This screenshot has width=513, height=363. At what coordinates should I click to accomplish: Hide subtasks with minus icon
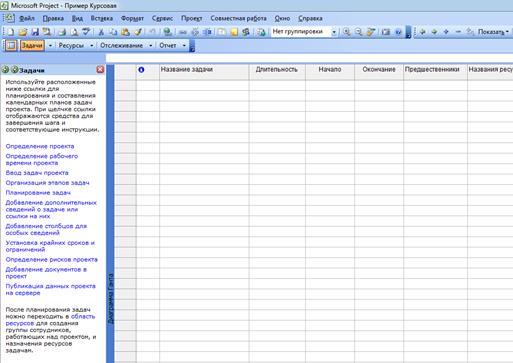458,32
